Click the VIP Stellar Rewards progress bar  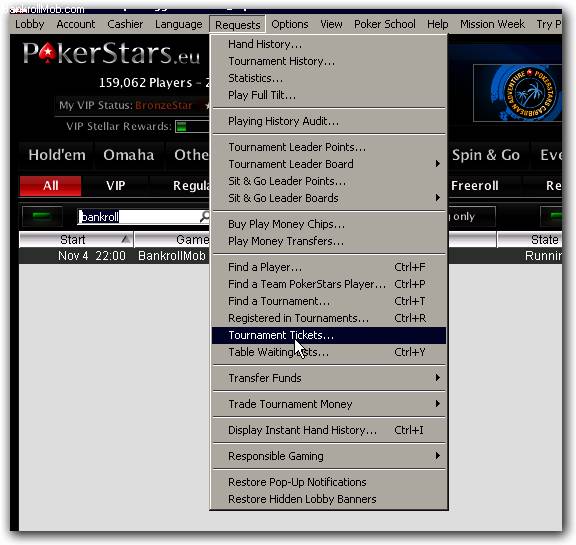point(192,127)
